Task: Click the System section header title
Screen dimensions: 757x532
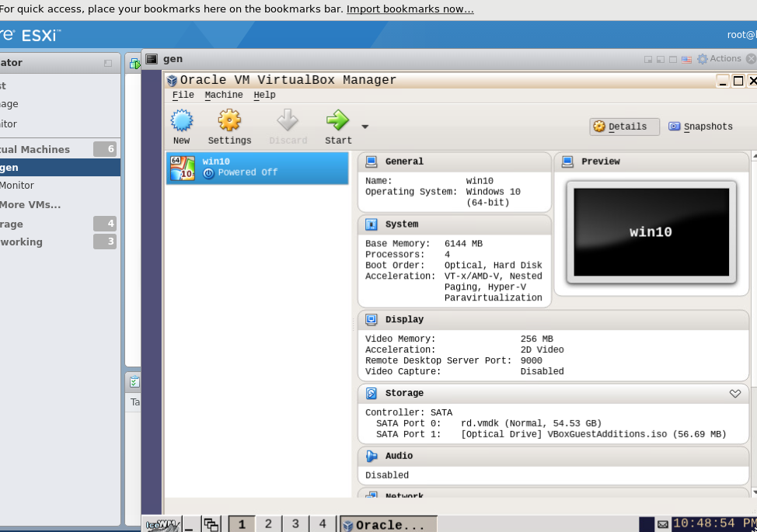Action: [402, 224]
